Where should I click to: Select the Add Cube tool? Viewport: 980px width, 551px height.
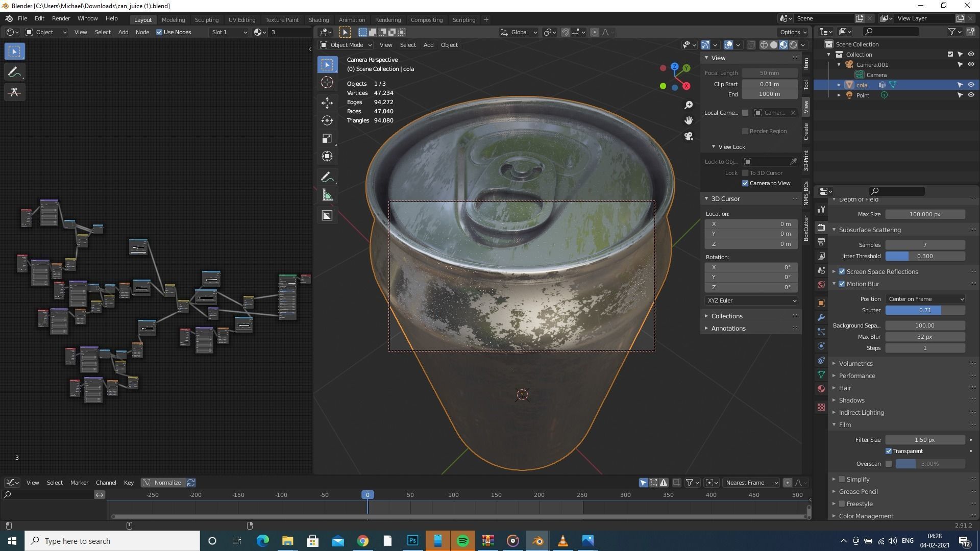(x=327, y=215)
